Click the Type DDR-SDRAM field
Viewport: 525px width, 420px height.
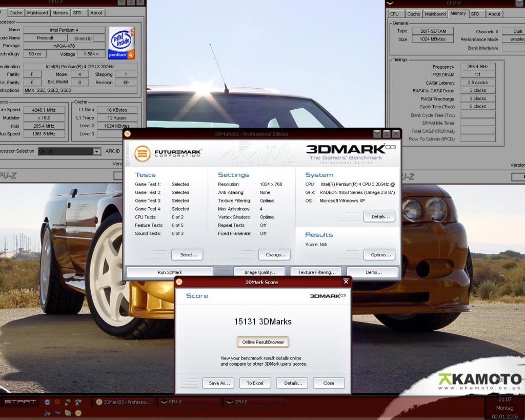pyautogui.click(x=432, y=31)
